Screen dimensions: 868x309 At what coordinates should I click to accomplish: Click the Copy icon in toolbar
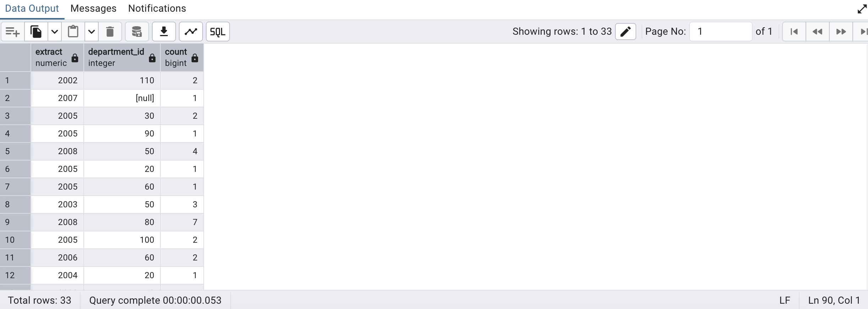(x=36, y=32)
